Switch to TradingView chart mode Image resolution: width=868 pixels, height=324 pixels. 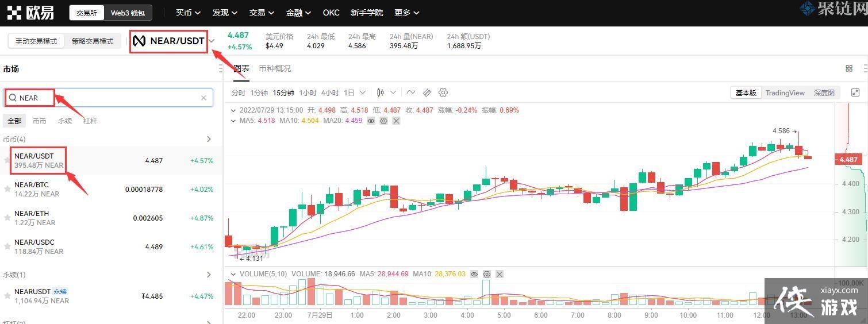click(x=785, y=92)
